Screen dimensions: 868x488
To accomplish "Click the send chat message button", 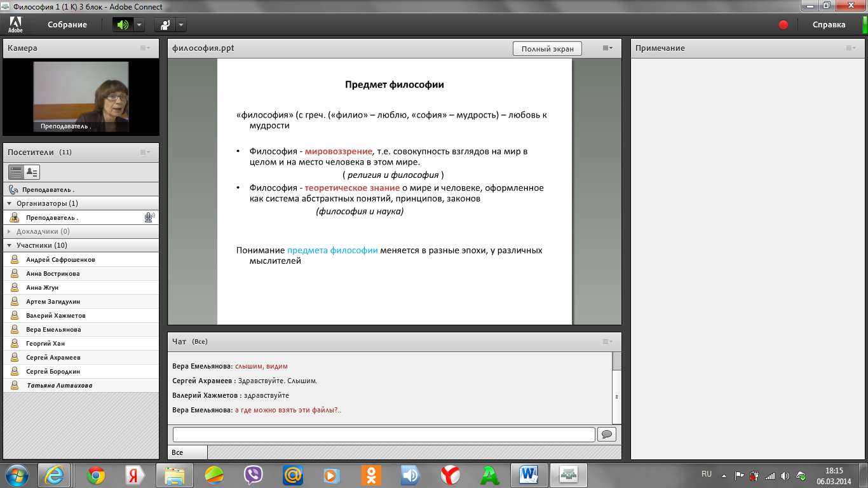I will 607,435.
